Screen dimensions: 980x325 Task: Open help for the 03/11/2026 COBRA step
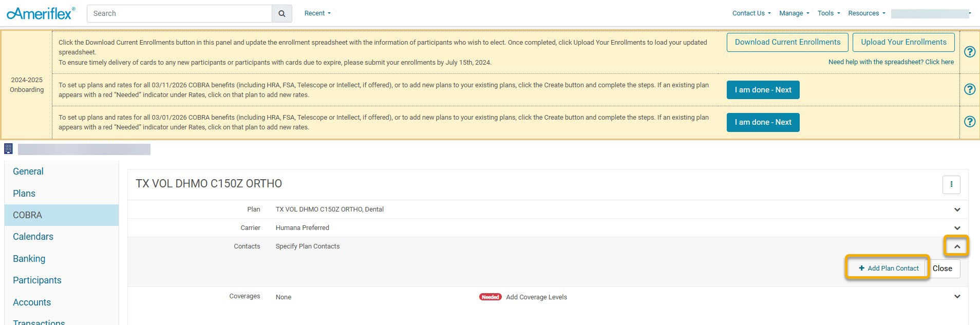(969, 89)
